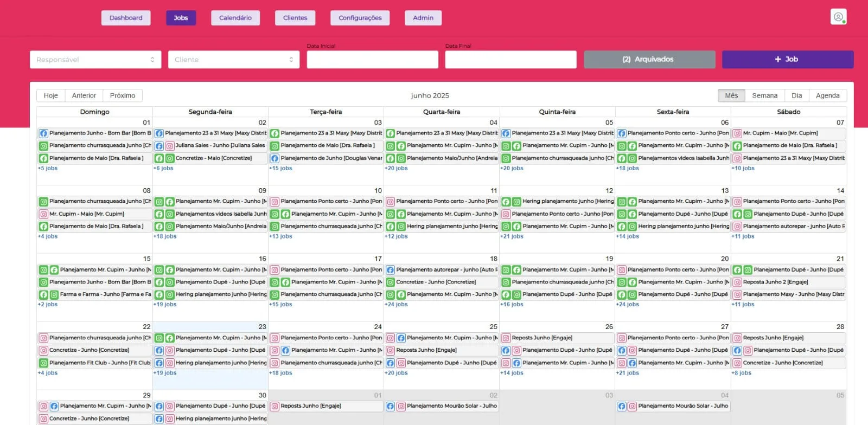This screenshot has width=868, height=425.
Task: Open Calendário from the top navigation
Action: pyautogui.click(x=235, y=18)
